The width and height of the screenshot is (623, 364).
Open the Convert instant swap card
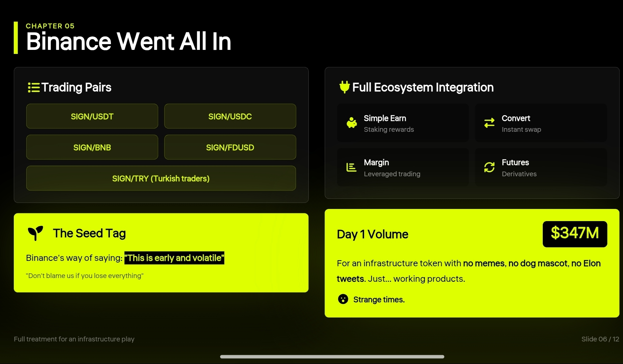point(541,123)
